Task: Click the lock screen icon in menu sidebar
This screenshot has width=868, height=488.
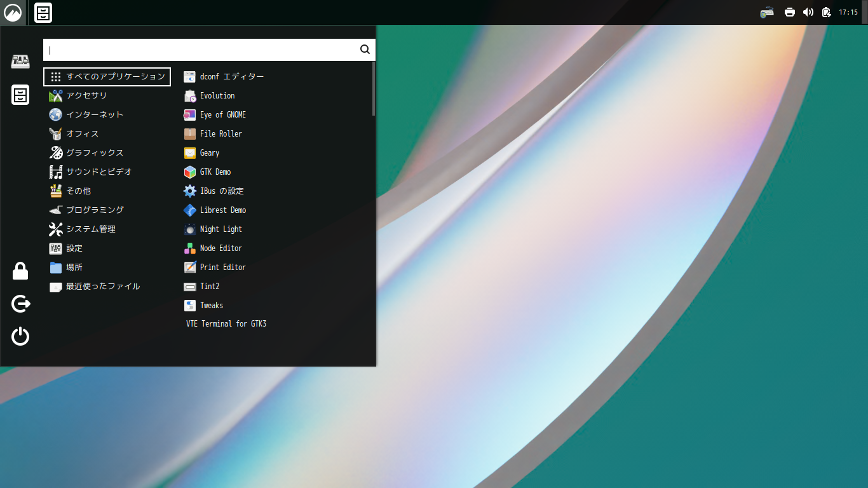Action: pyautogui.click(x=20, y=271)
